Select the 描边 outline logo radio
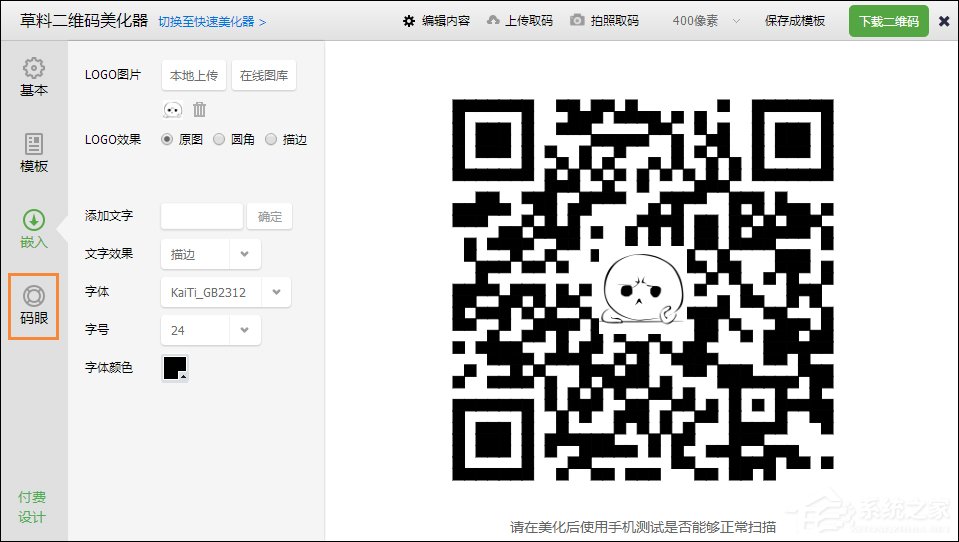959x542 pixels. pos(271,139)
